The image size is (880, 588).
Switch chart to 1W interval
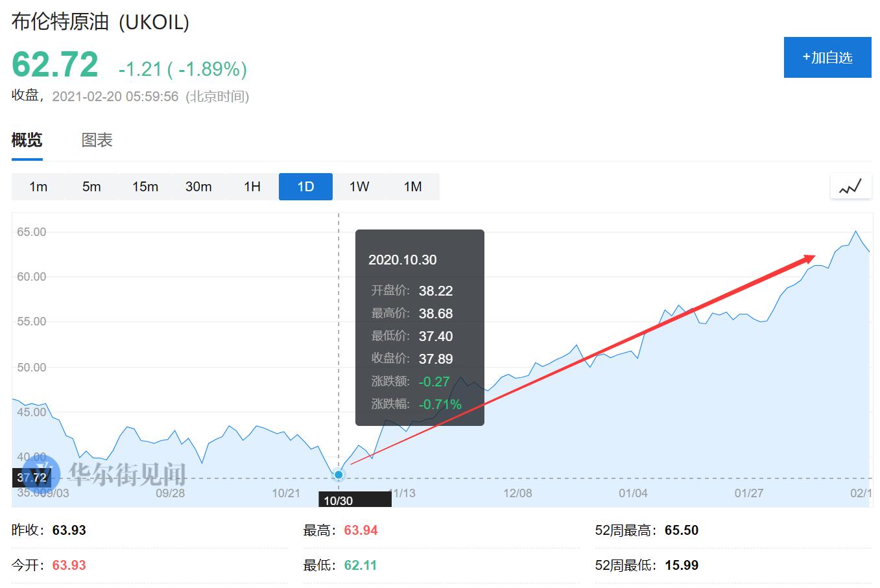pyautogui.click(x=359, y=187)
